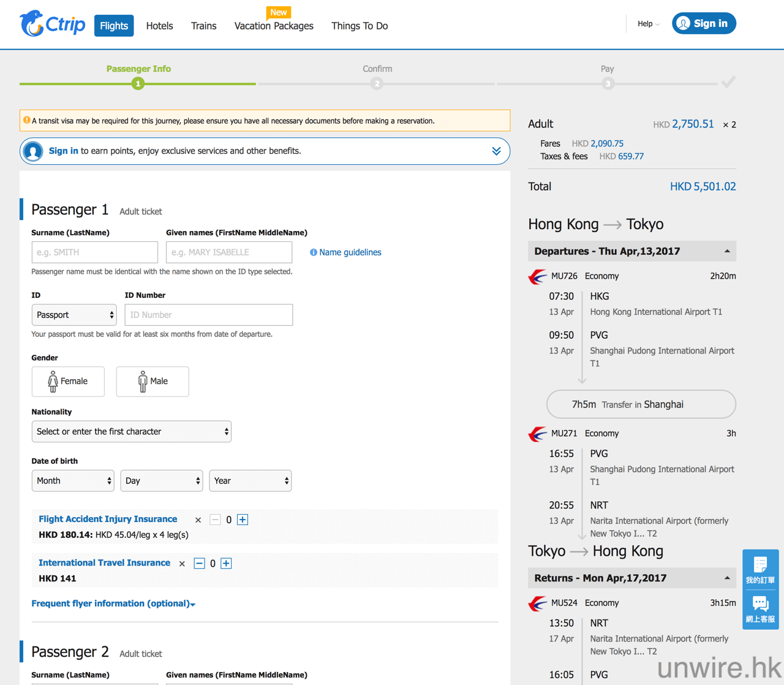The width and height of the screenshot is (784, 685).
Task: Go to the Hotels tab
Action: [159, 26]
